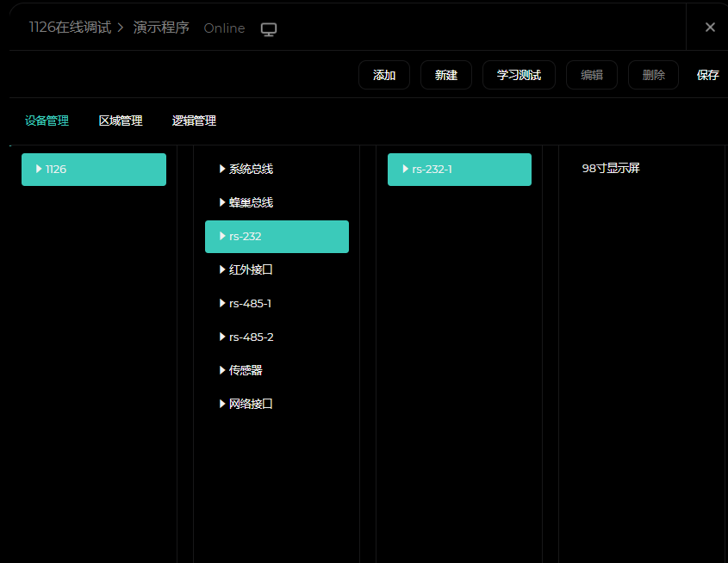This screenshot has width=728, height=563.
Task: Click the greyed 编辑 button
Action: pyautogui.click(x=592, y=75)
